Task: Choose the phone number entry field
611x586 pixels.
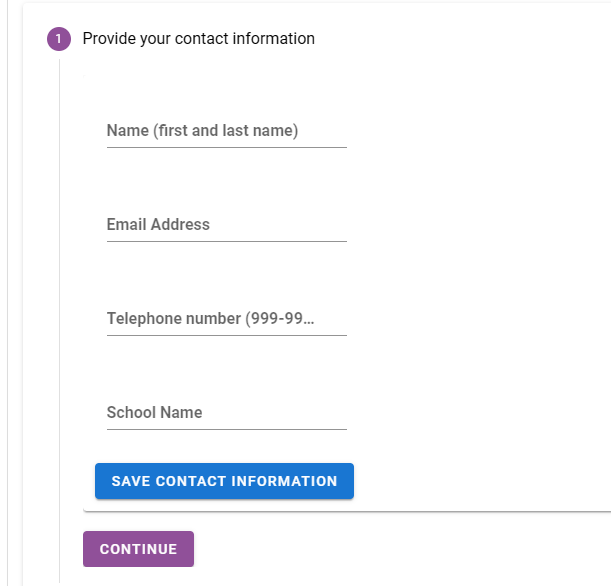Action: pyautogui.click(x=226, y=319)
